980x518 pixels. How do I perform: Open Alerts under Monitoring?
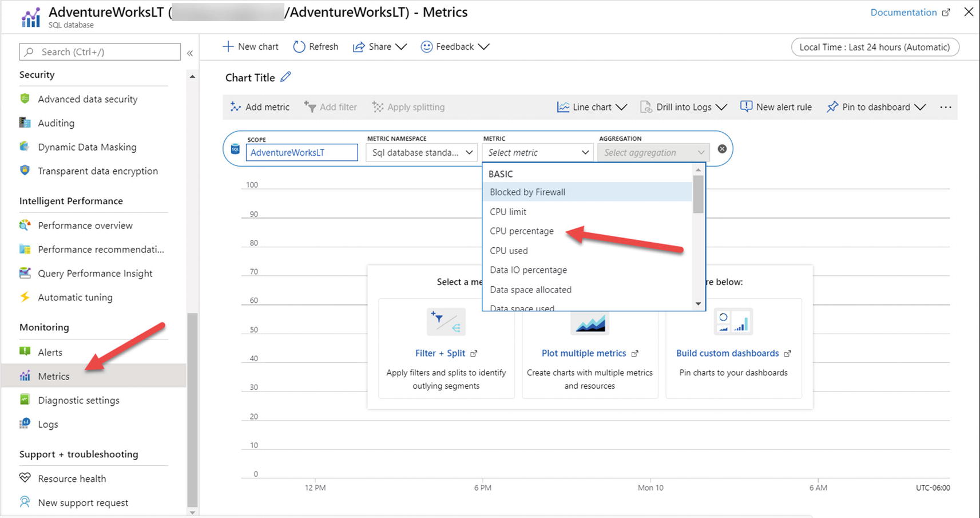(x=50, y=353)
